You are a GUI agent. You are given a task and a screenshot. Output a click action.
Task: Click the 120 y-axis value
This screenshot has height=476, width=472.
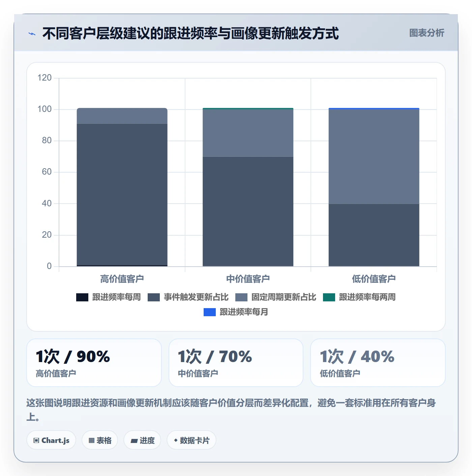[x=45, y=78]
